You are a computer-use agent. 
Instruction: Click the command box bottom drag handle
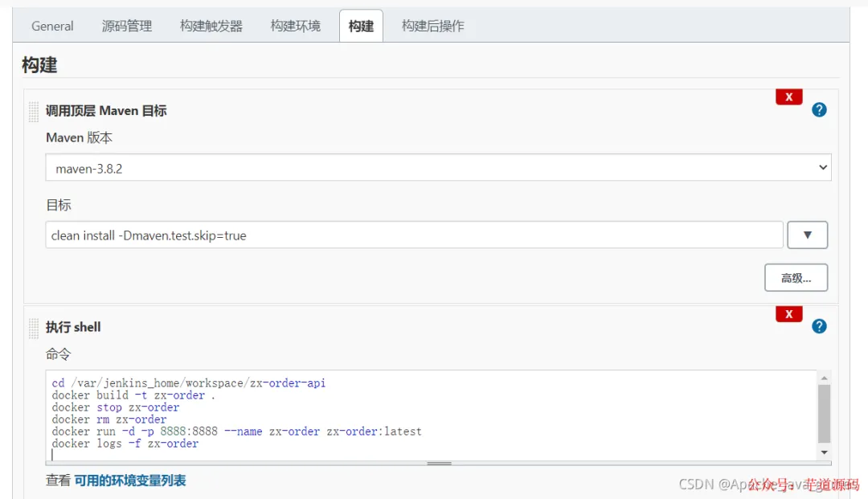tap(439, 464)
